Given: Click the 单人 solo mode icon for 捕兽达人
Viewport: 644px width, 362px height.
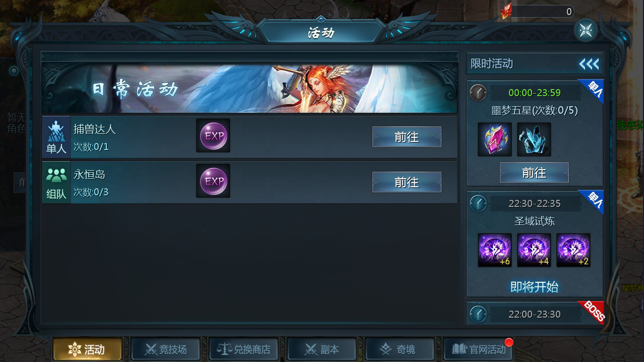Looking at the screenshot, I should [56, 137].
